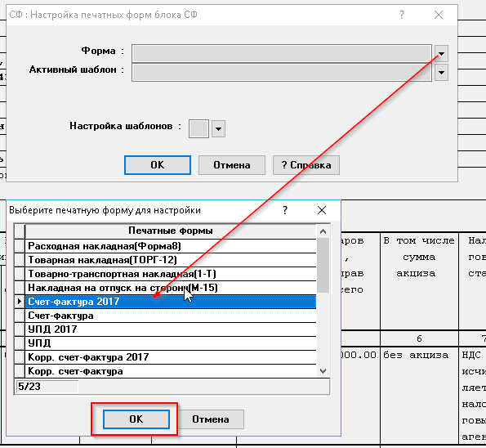Select the plain Счет-фактура row
Viewport: 486px width, 448px height.
171,316
